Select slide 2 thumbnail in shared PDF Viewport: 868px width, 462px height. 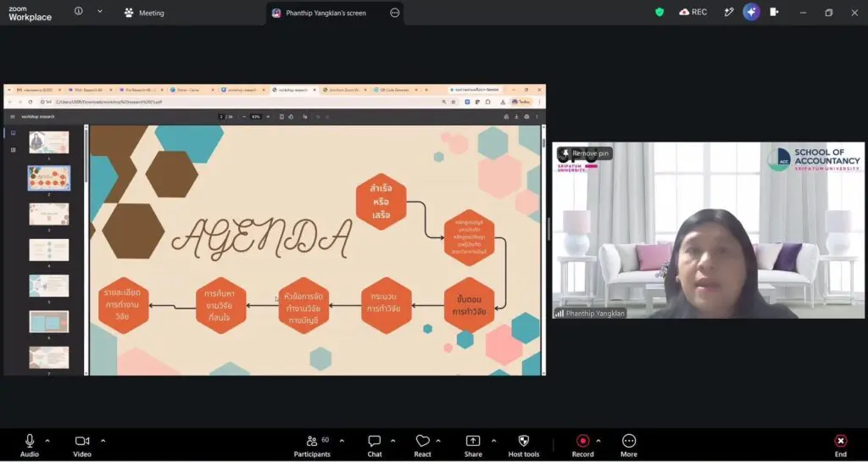click(48, 178)
